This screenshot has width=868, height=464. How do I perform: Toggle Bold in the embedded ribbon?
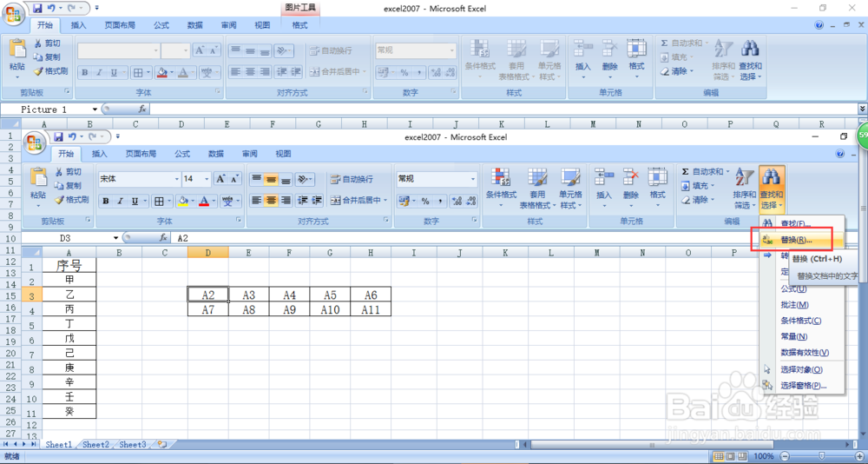click(106, 202)
